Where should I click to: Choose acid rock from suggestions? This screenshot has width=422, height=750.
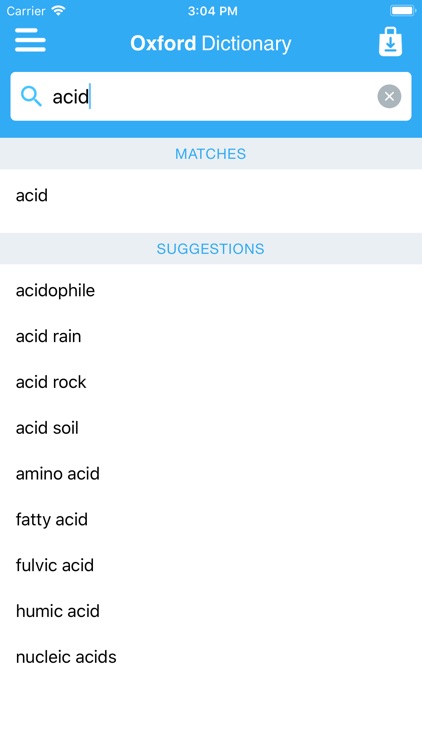tap(211, 382)
